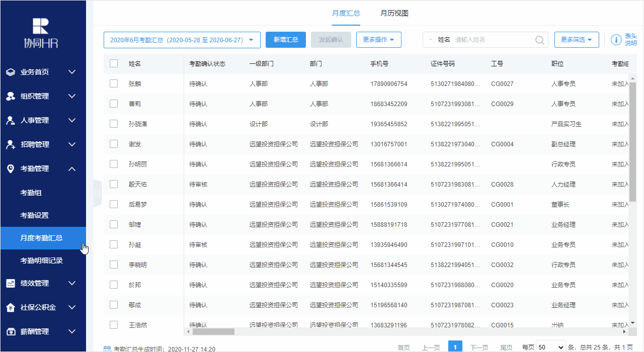Click the CG0028 employee ID cell
The height and width of the screenshot is (352, 644).
point(502,185)
